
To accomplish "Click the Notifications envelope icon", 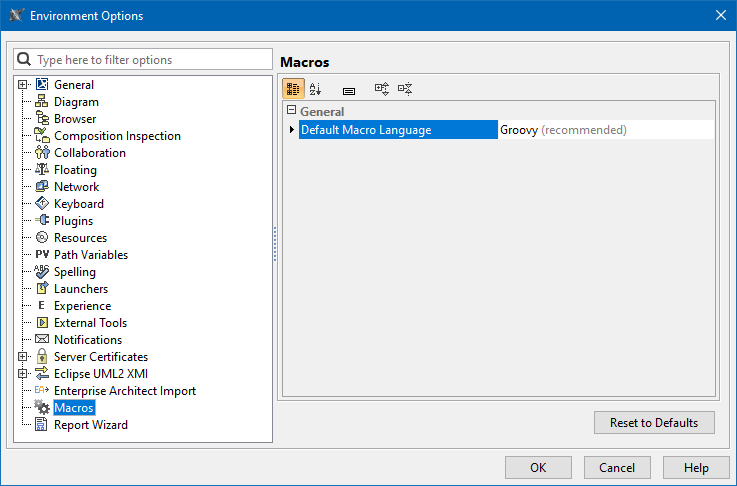I will [x=42, y=339].
